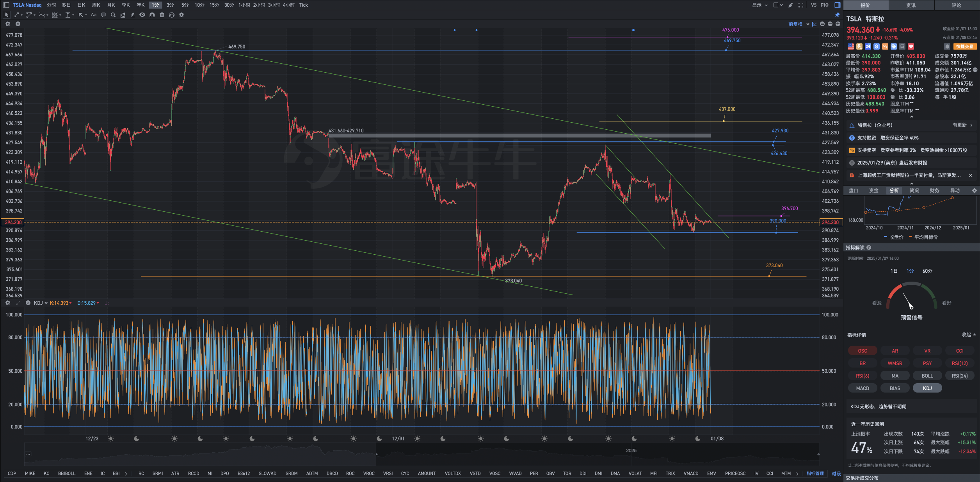Open F10 company information
This screenshot has width=980, height=482.
824,5
